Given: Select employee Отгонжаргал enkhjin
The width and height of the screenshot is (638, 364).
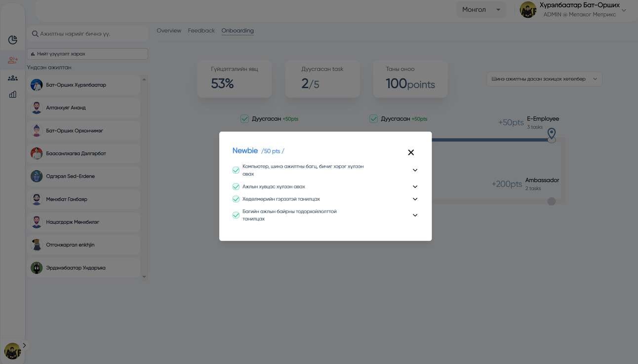Looking at the screenshot, I should click(83, 245).
